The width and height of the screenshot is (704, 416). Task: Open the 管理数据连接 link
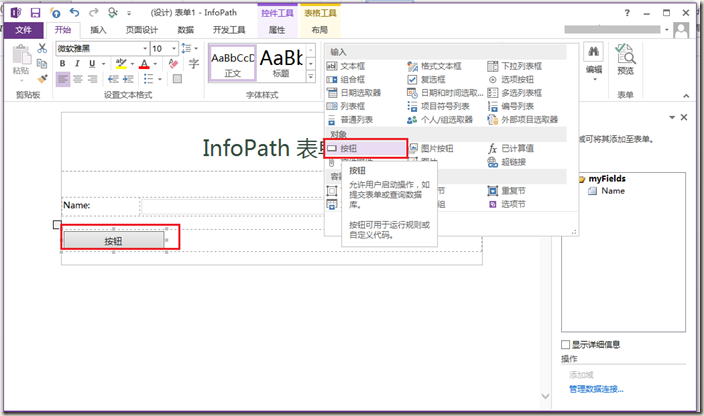click(596, 389)
